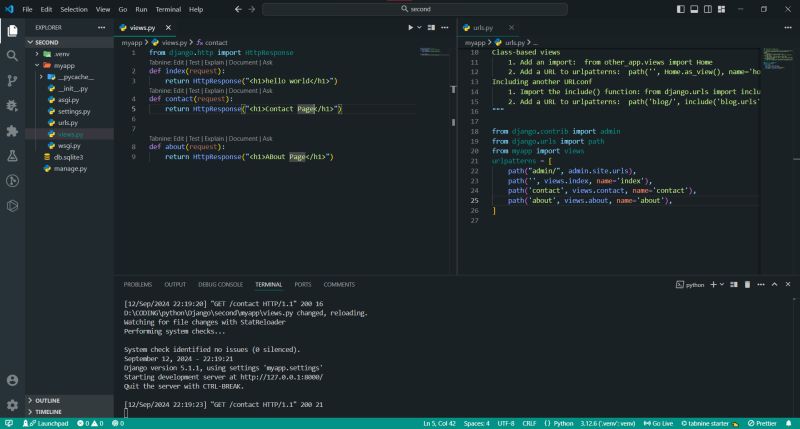This screenshot has width=800, height=429.
Task: Open Explorer more actions menu
Action: [102, 28]
